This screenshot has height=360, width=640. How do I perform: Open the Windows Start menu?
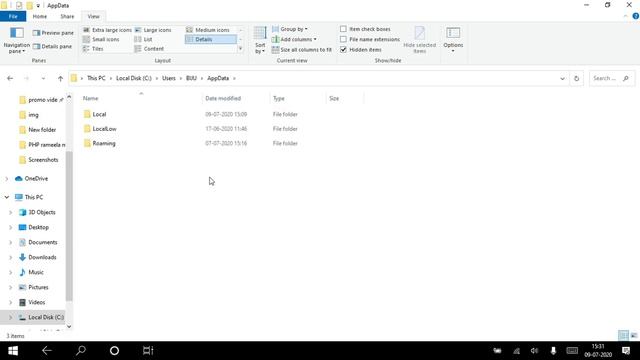(13, 351)
